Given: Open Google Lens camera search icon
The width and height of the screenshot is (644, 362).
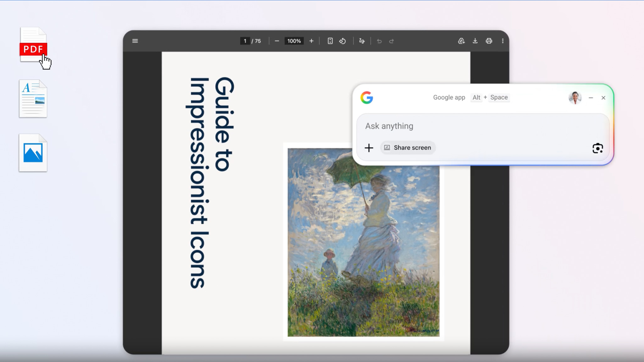Looking at the screenshot, I should (598, 148).
